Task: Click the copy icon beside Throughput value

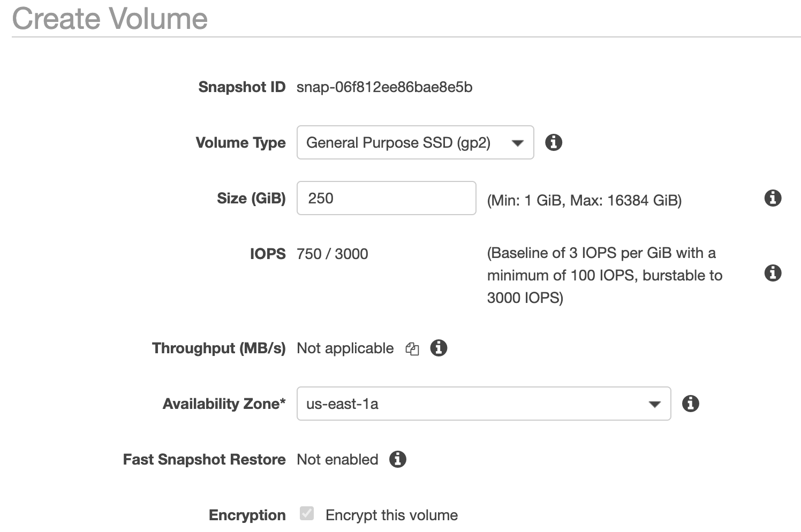Action: click(x=412, y=349)
